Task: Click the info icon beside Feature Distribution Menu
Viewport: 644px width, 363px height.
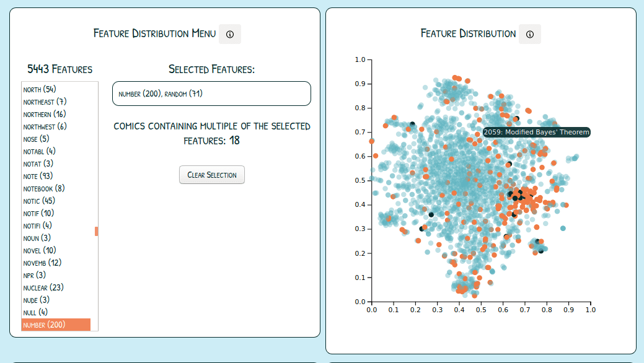Action: (x=230, y=34)
